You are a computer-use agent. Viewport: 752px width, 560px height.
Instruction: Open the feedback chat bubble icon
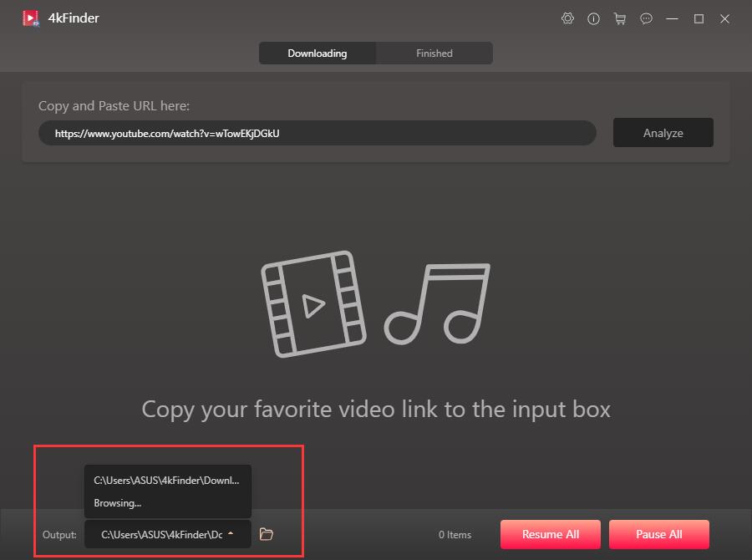point(646,18)
